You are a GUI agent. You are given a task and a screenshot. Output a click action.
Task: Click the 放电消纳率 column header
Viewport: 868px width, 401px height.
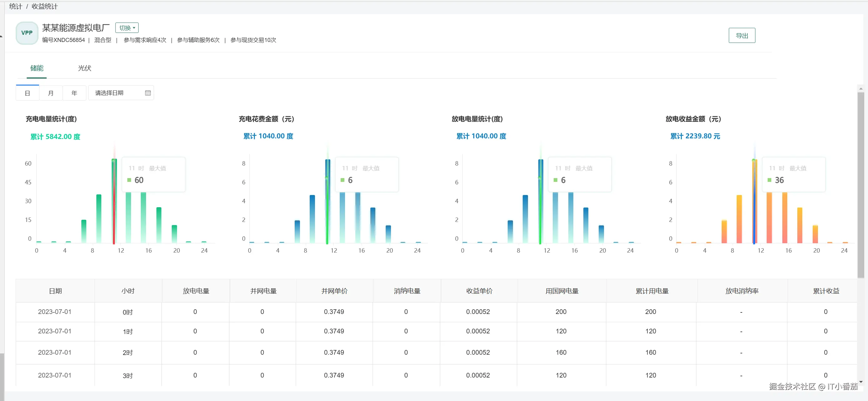[x=742, y=291]
